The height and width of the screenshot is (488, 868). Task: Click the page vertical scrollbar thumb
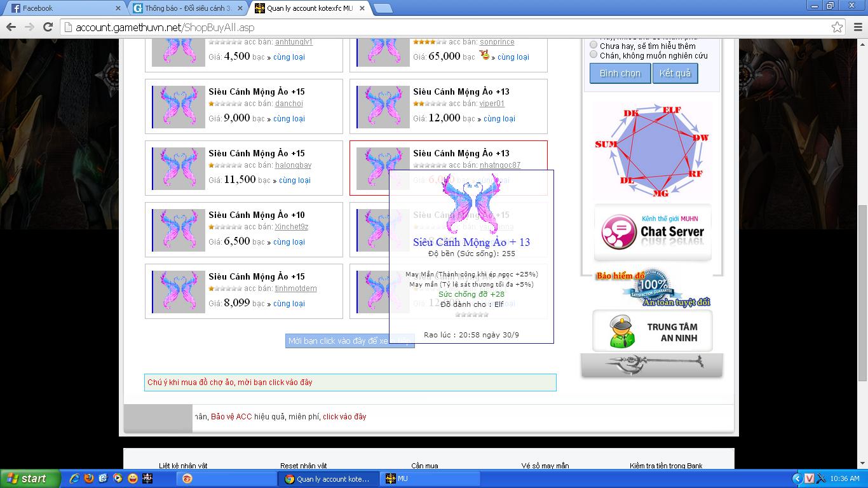(x=862, y=292)
